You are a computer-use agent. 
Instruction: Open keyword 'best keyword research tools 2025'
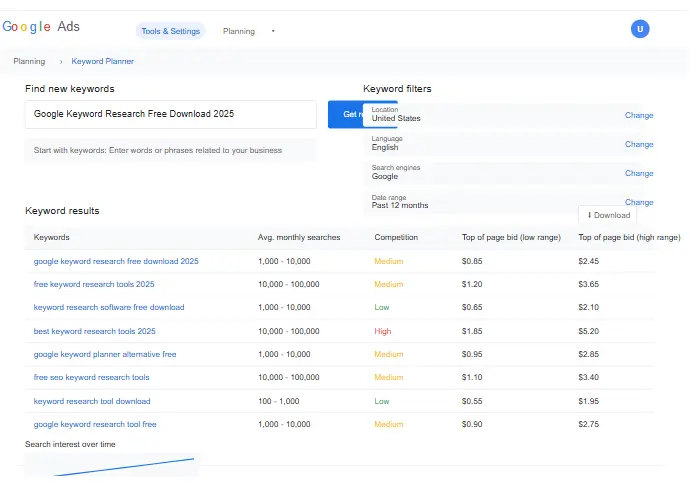coord(94,331)
